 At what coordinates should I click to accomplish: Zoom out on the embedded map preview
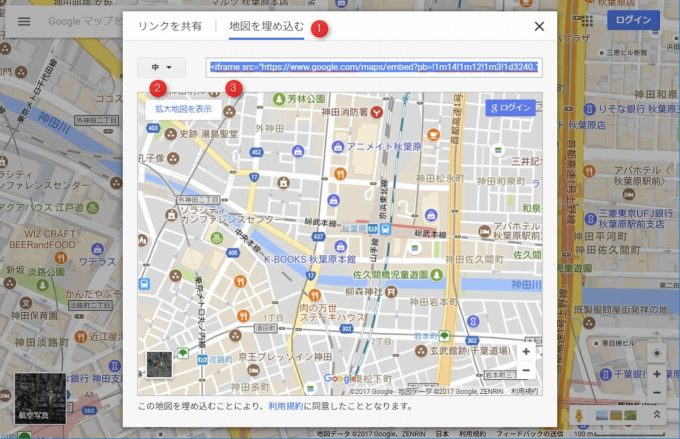[526, 371]
